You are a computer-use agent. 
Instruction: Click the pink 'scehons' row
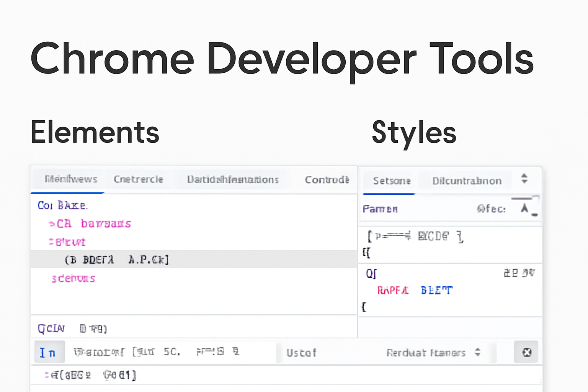[x=73, y=278]
